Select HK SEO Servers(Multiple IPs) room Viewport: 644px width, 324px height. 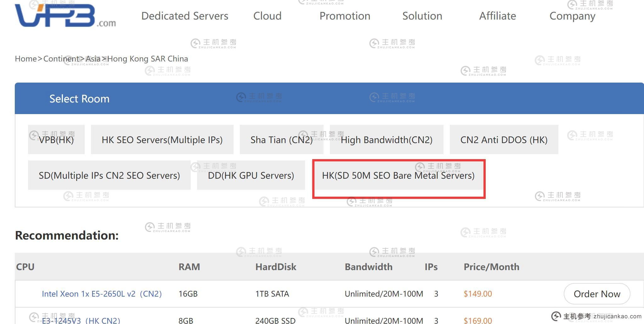[162, 140]
